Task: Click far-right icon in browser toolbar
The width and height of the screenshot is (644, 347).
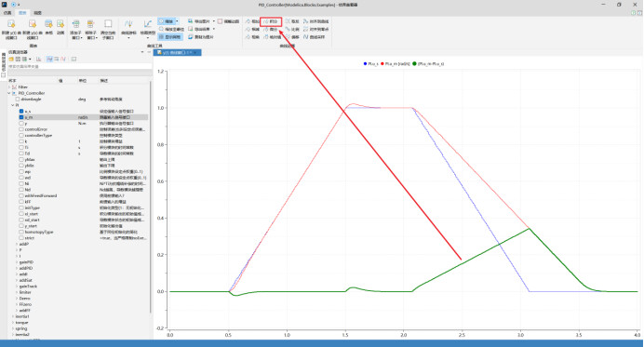Action: 74,60
